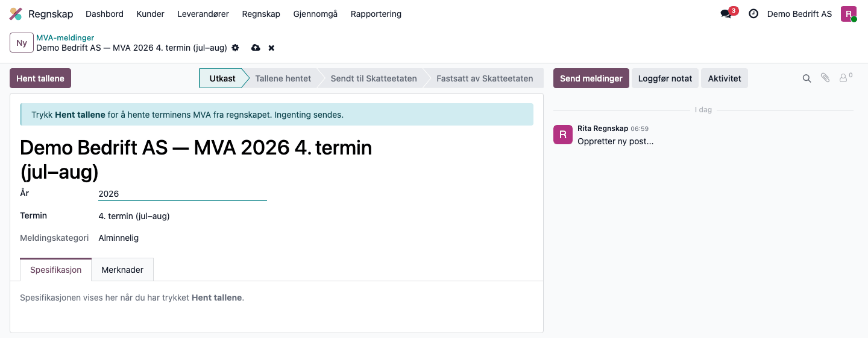Image resolution: width=868 pixels, height=338 pixels.
Task: Open the Kunder menu
Action: pos(151,14)
